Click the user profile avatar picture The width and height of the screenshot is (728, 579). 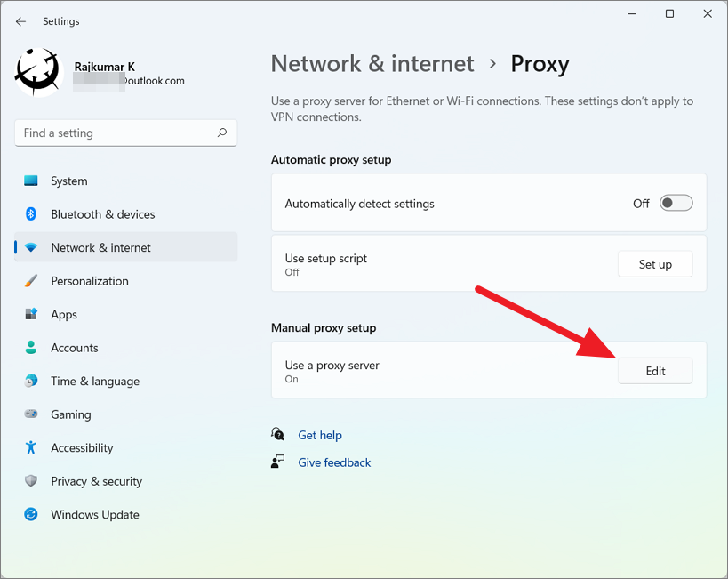click(38, 72)
